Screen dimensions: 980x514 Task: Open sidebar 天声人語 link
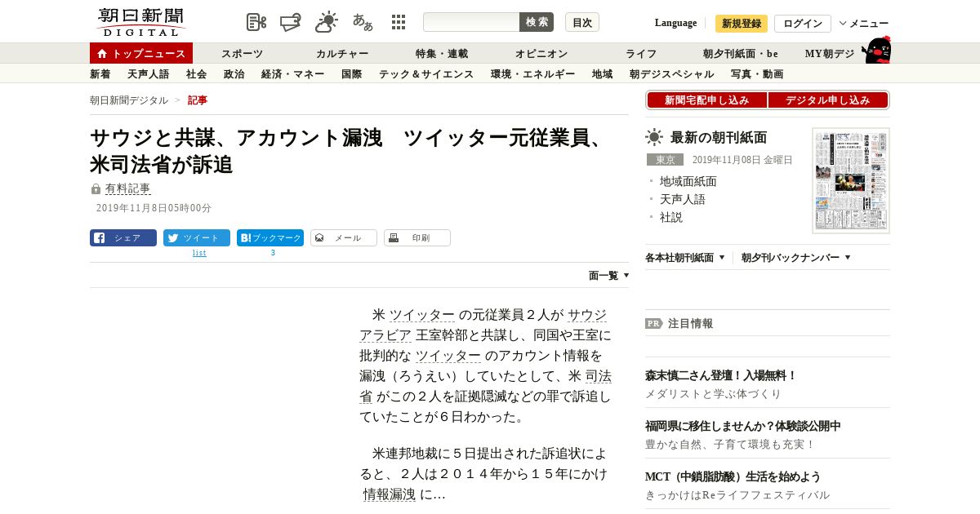click(x=683, y=199)
